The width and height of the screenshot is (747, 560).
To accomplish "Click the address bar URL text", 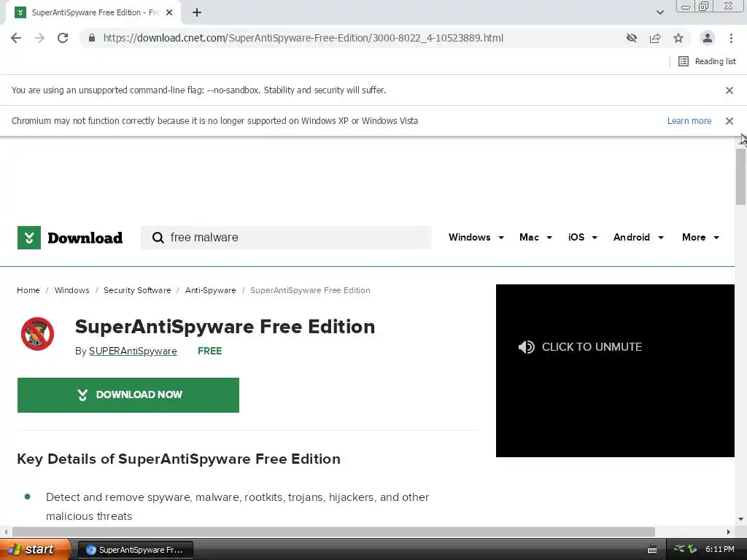I will coord(303,38).
